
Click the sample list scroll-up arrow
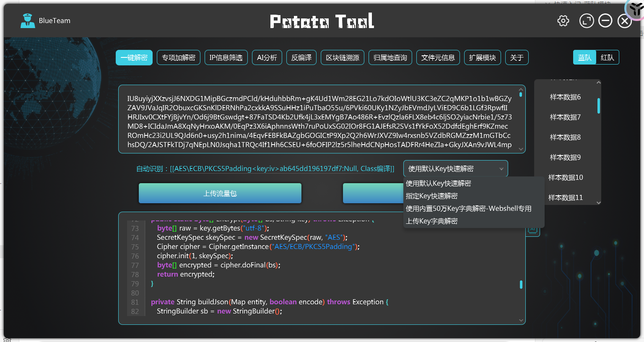click(599, 83)
